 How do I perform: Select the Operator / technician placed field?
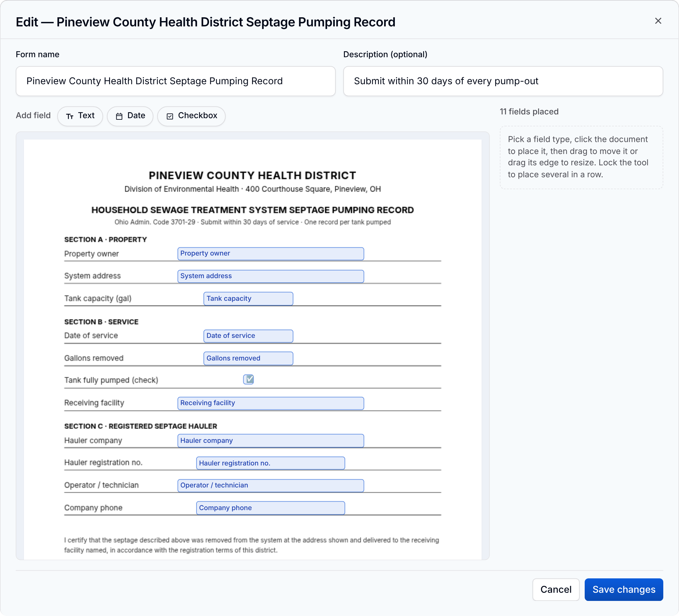click(x=270, y=485)
